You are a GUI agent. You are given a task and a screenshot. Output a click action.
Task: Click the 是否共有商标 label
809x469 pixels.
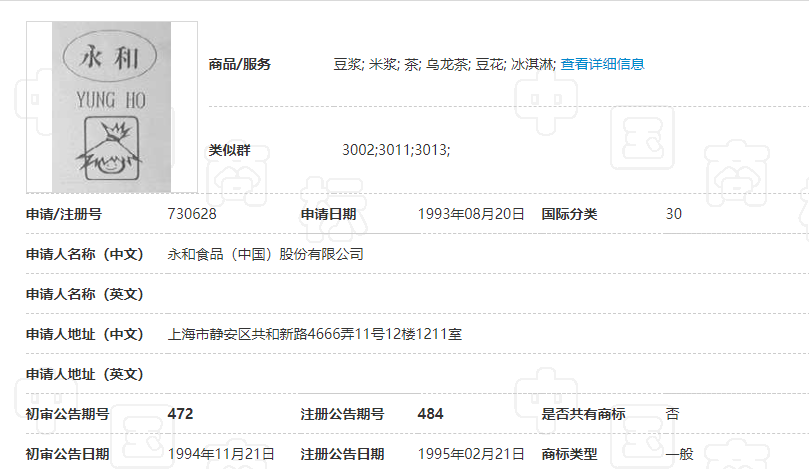pyautogui.click(x=583, y=414)
